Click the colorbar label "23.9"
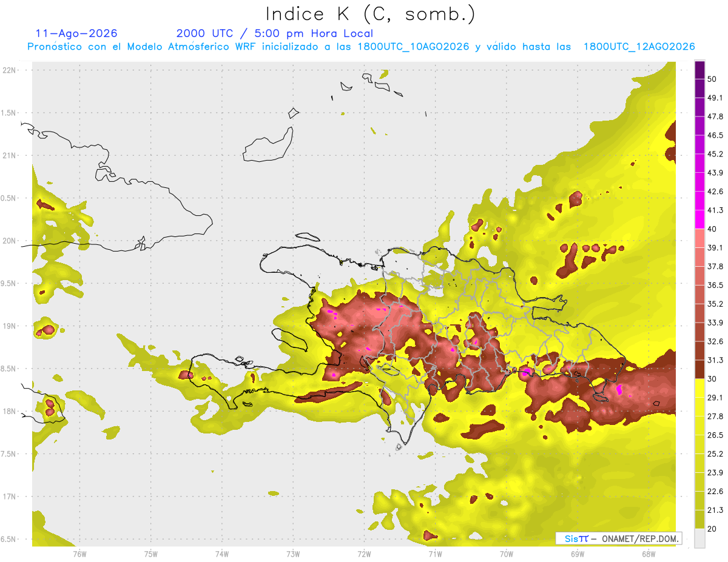Screen dimensions: 728x562 [715, 473]
